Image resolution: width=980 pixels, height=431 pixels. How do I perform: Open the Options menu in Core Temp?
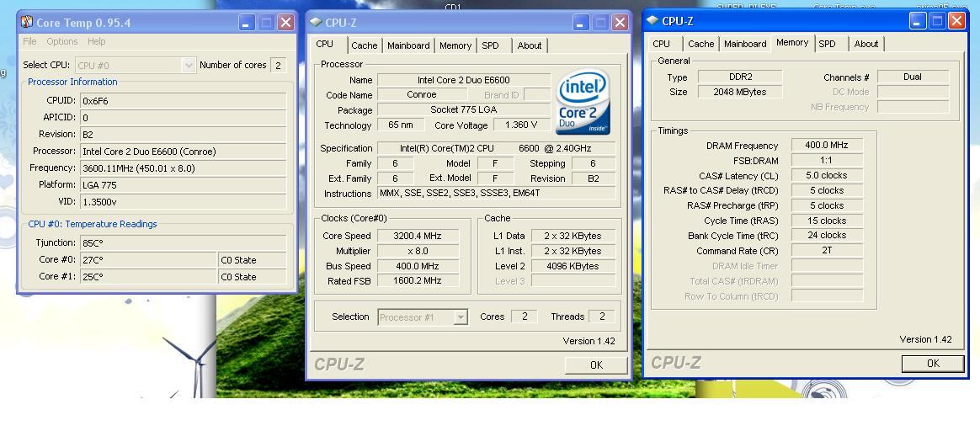pyautogui.click(x=61, y=41)
